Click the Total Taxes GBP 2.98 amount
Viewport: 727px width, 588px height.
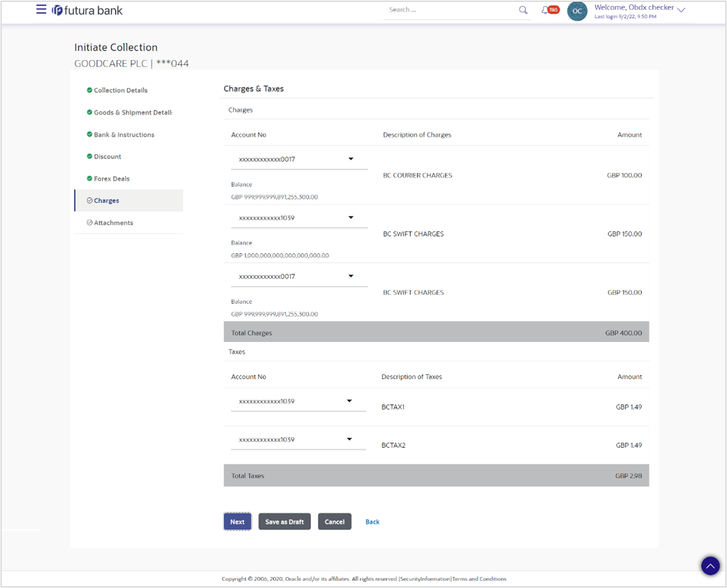629,476
